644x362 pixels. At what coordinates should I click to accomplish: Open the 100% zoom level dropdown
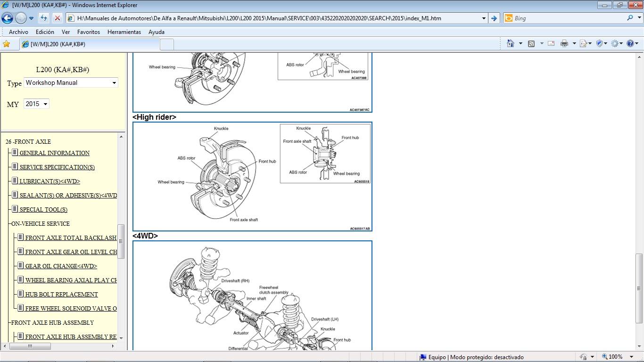(x=632, y=357)
